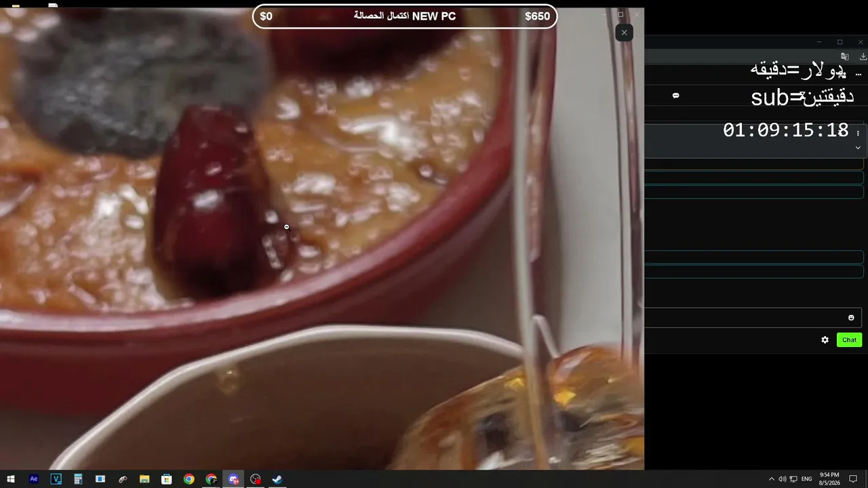This screenshot has width=868, height=488.
Task: Show hidden system tray icons
Action: click(771, 479)
